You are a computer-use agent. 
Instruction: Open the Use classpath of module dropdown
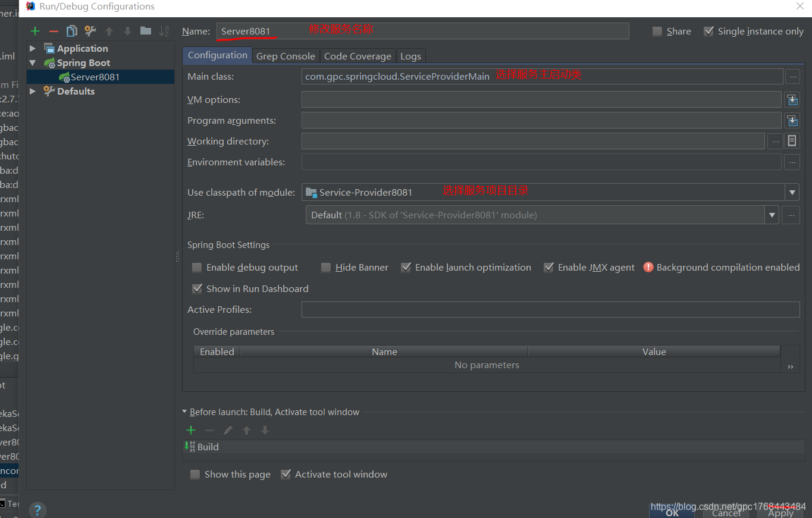(x=792, y=192)
